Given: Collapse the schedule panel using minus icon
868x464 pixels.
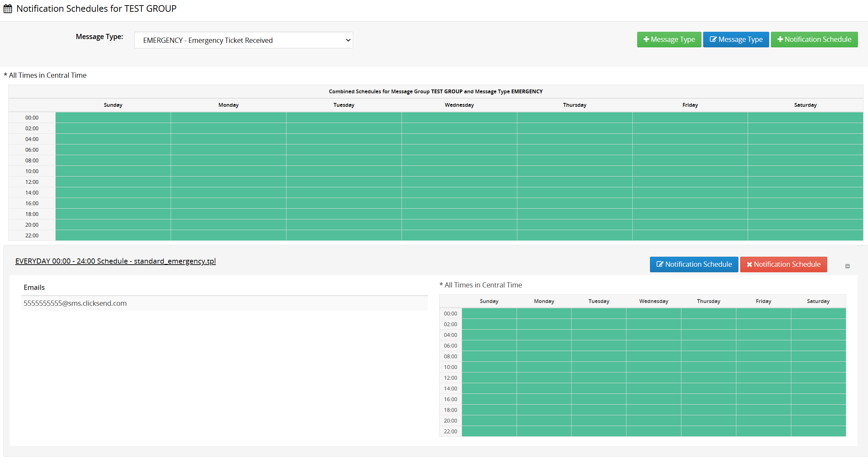Looking at the screenshot, I should click(x=847, y=266).
